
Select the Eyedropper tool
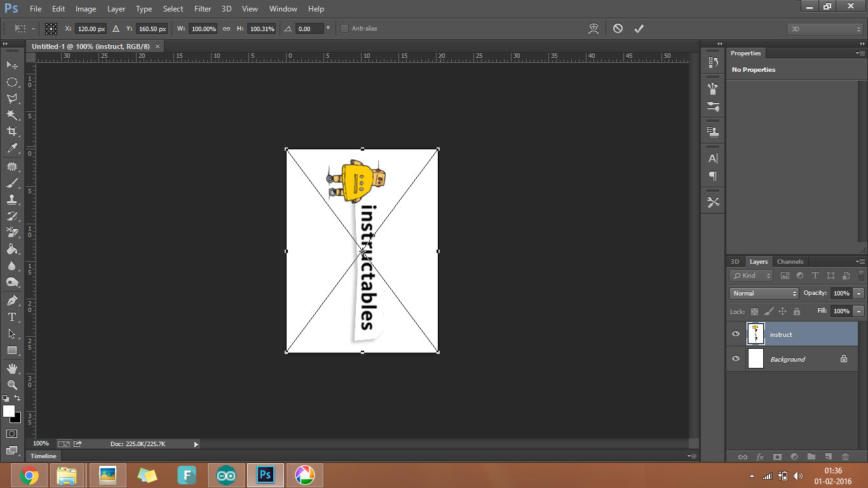pyautogui.click(x=12, y=149)
